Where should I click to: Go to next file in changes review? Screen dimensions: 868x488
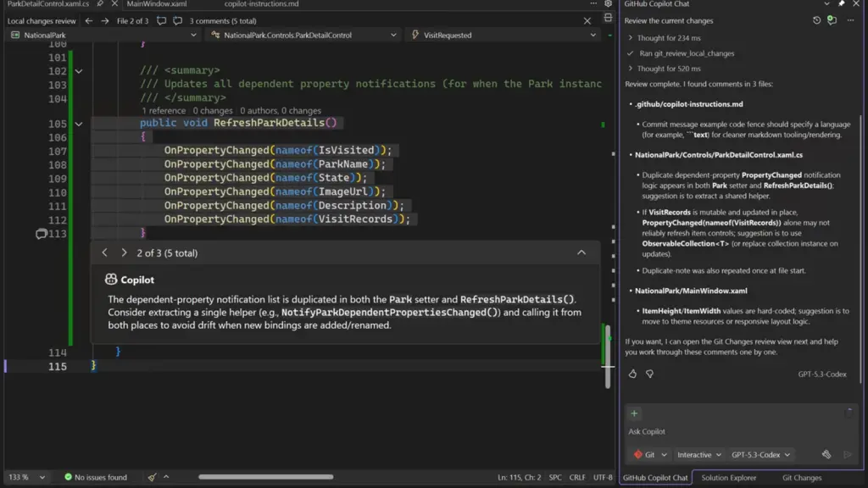(104, 21)
